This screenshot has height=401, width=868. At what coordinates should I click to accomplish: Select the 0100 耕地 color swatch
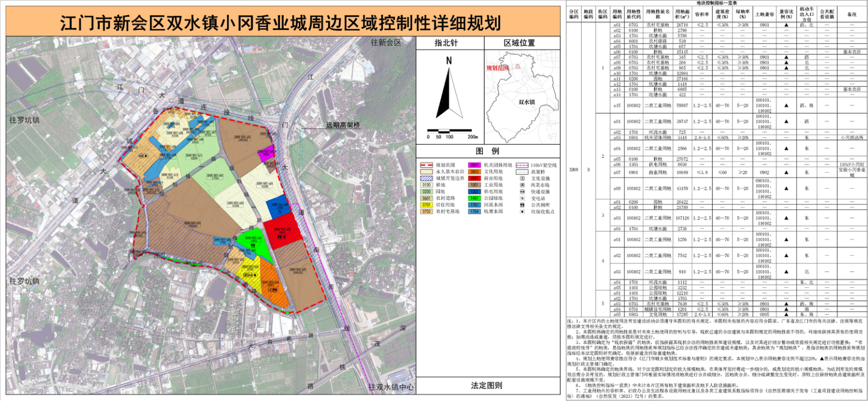[426, 185]
